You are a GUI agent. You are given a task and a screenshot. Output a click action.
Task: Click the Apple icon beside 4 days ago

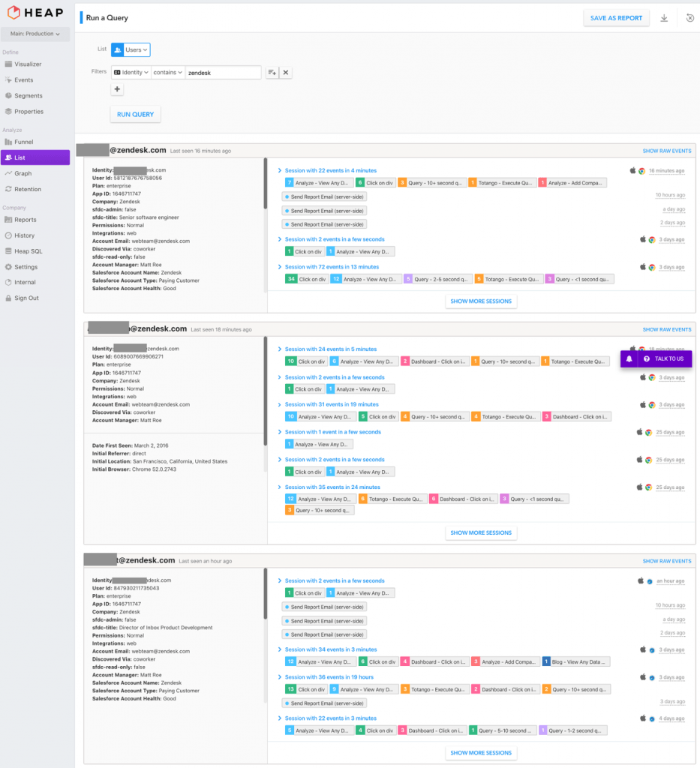(643, 718)
